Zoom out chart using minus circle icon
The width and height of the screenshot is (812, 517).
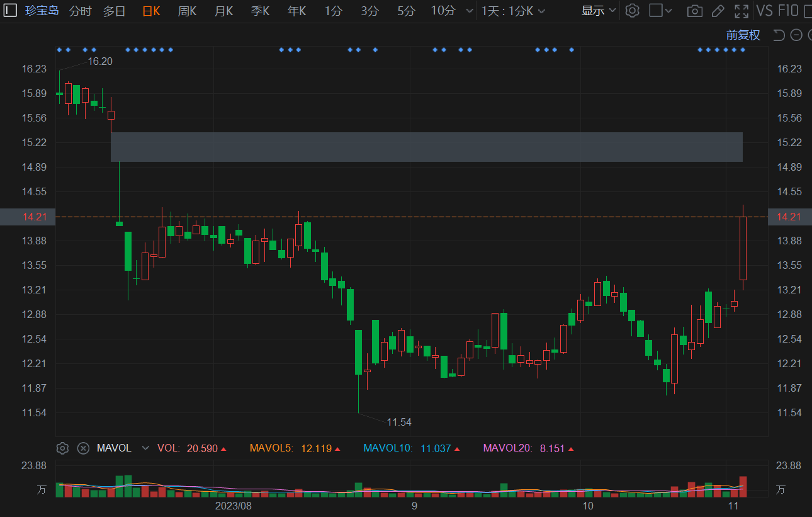coord(796,35)
